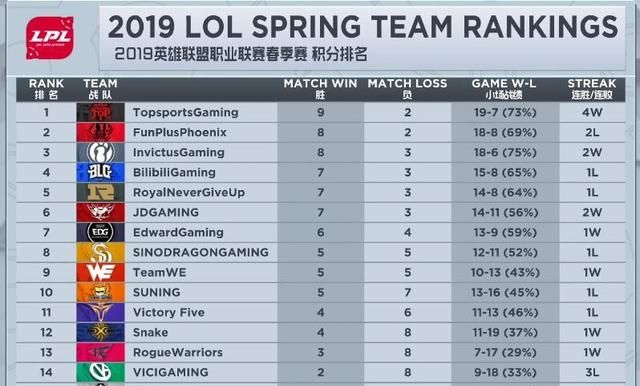Viewport: 640px width, 386px height.
Task: Click the FunPlusPhoenix team logo
Action: pos(100,132)
